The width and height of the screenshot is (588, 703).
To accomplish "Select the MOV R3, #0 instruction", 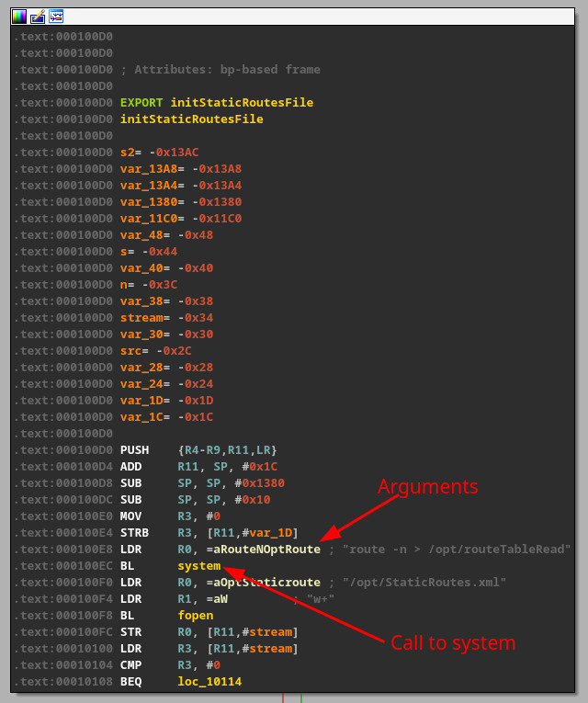I will click(170, 516).
